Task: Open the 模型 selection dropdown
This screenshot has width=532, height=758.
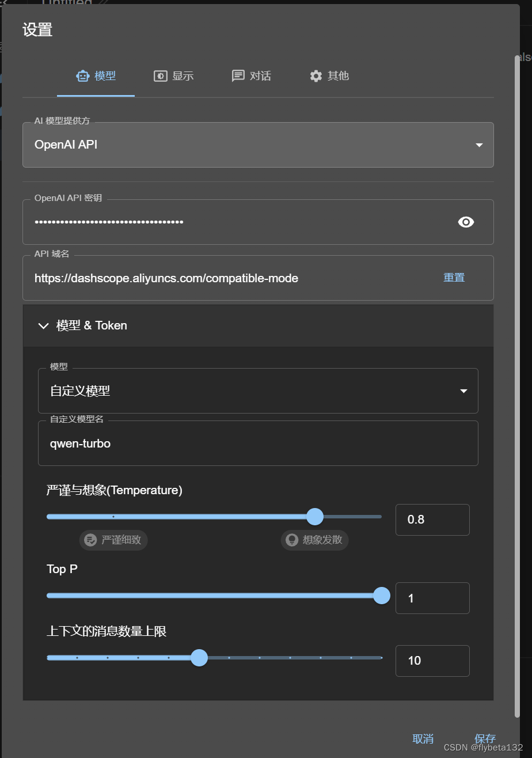Action: [258, 391]
